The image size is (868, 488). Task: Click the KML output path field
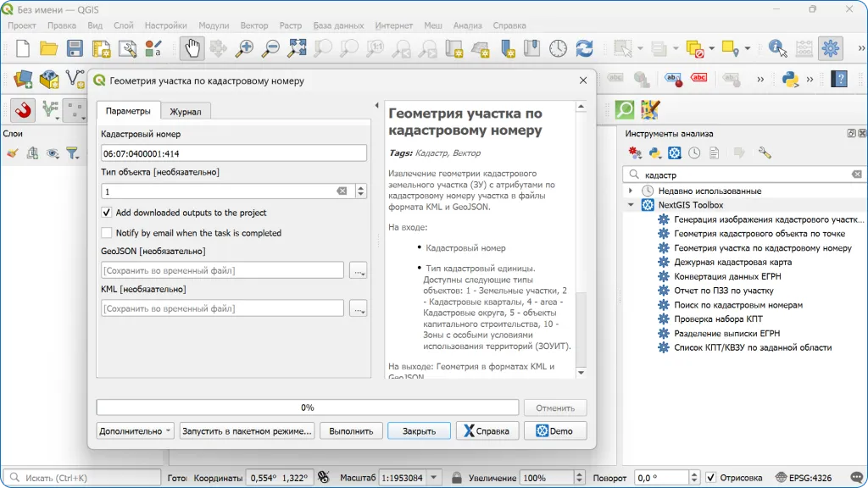(223, 308)
